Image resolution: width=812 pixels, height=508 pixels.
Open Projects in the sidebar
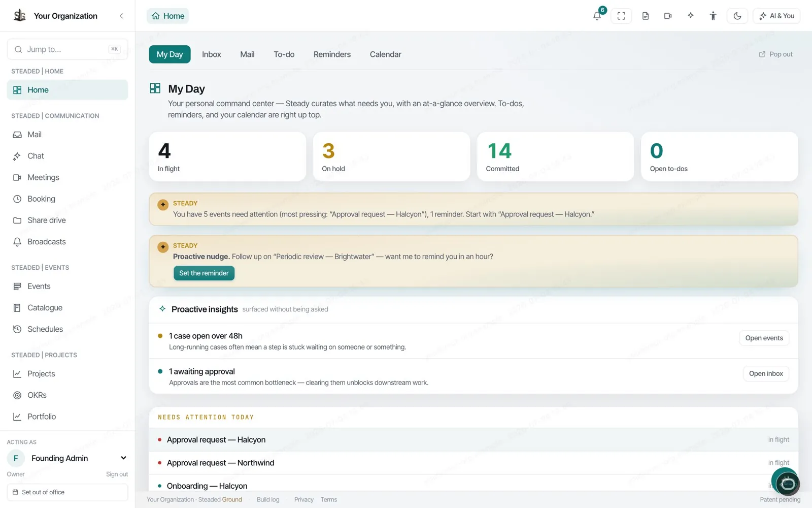point(67,374)
